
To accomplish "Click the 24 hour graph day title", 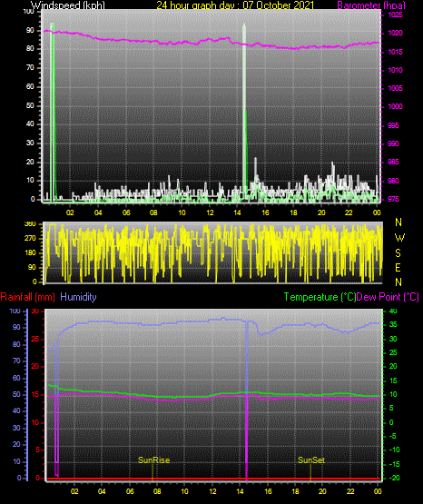I will pos(235,5).
